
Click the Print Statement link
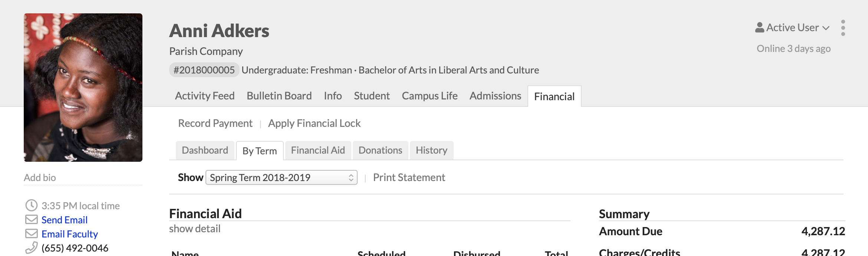click(x=409, y=177)
